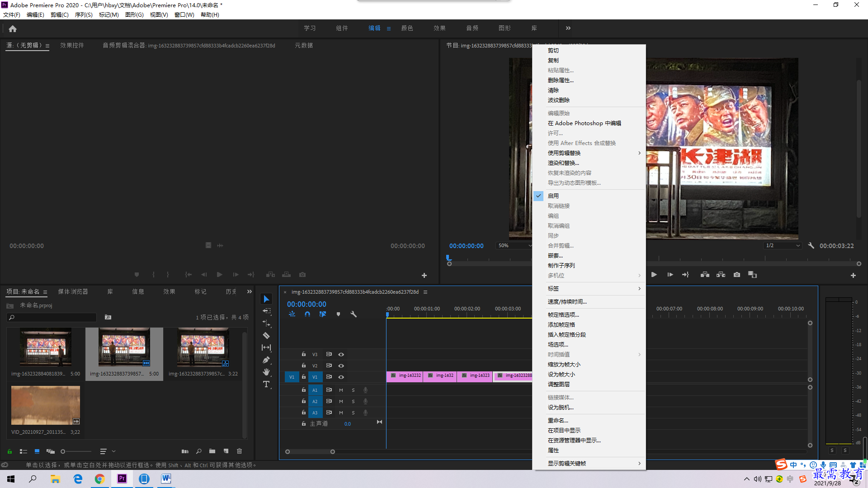
Task: Click the New Bin folder icon
Action: coord(212,451)
